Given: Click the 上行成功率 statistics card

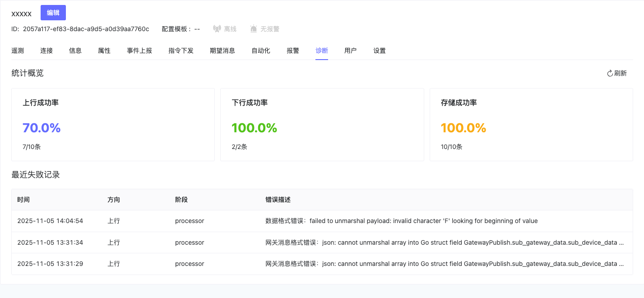Looking at the screenshot, I should tap(113, 124).
